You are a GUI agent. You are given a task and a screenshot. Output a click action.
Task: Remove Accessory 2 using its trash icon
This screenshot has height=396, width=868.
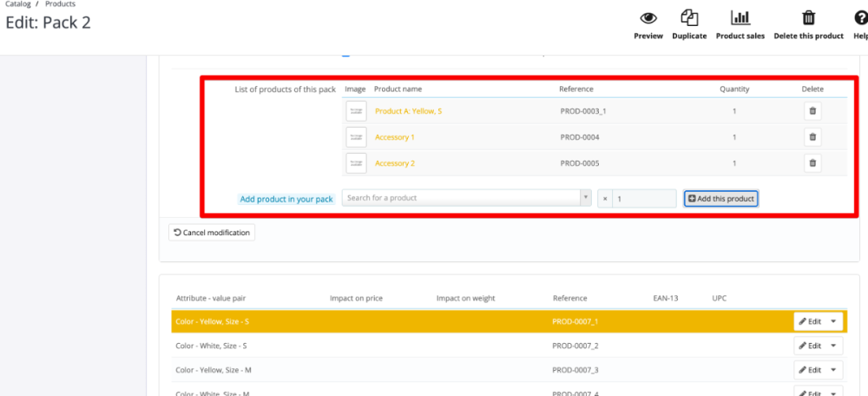[x=812, y=163]
